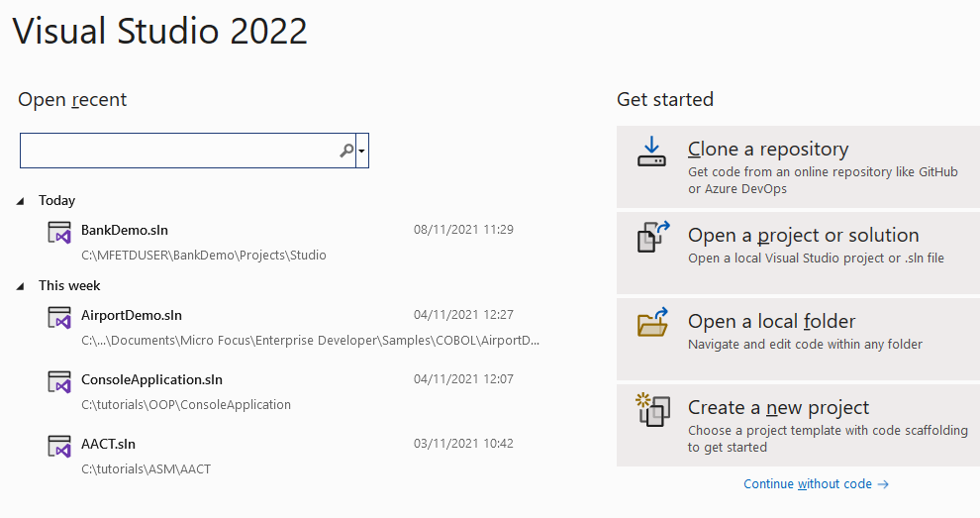
Task: Collapse the Today group
Action: click(23, 201)
